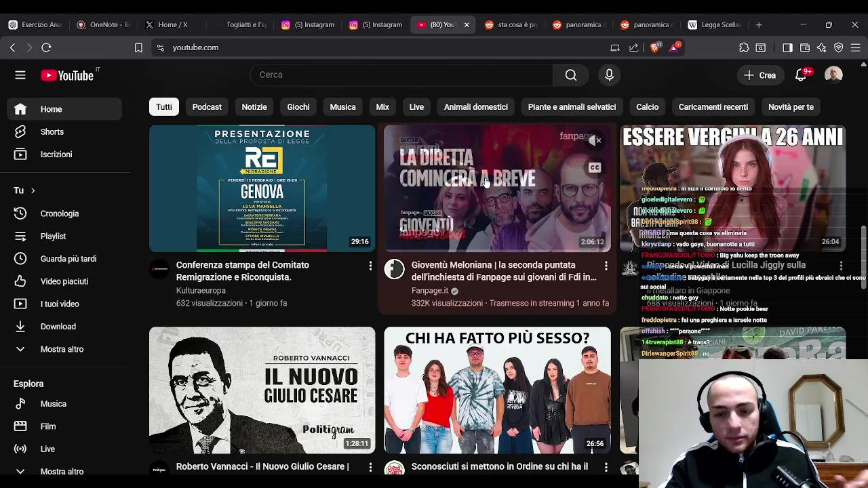Open options for Roberto Vannacci video
Viewport: 868px width, 488px height.
[370, 467]
